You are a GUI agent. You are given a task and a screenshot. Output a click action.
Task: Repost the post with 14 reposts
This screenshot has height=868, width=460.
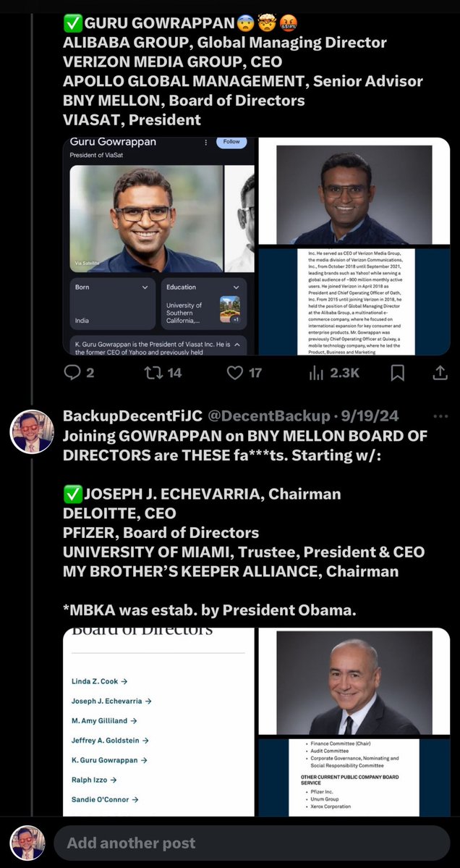pyautogui.click(x=153, y=373)
